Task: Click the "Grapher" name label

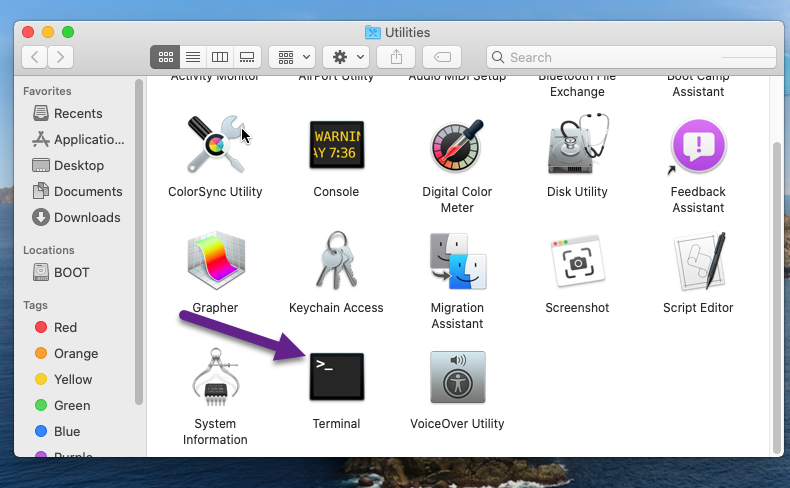Action: 215,308
